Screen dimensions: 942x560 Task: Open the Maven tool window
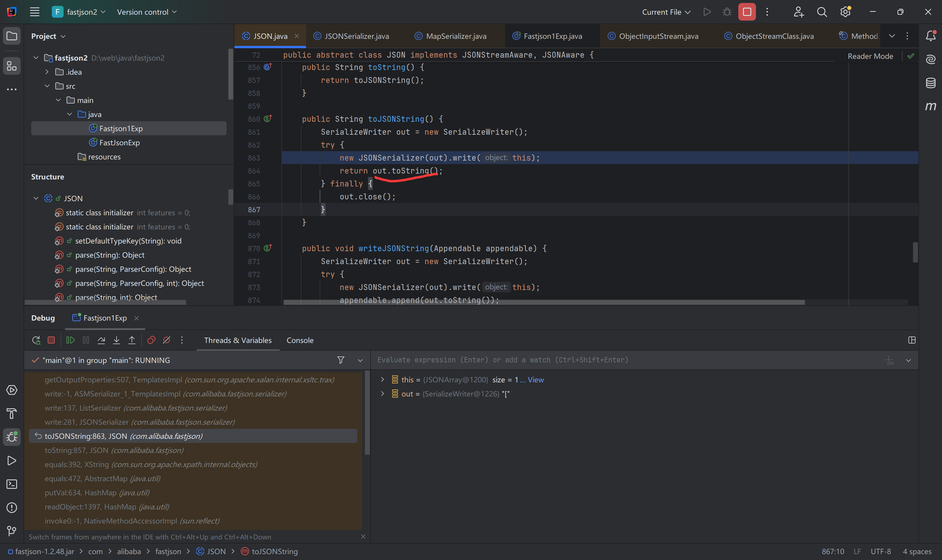point(931,106)
